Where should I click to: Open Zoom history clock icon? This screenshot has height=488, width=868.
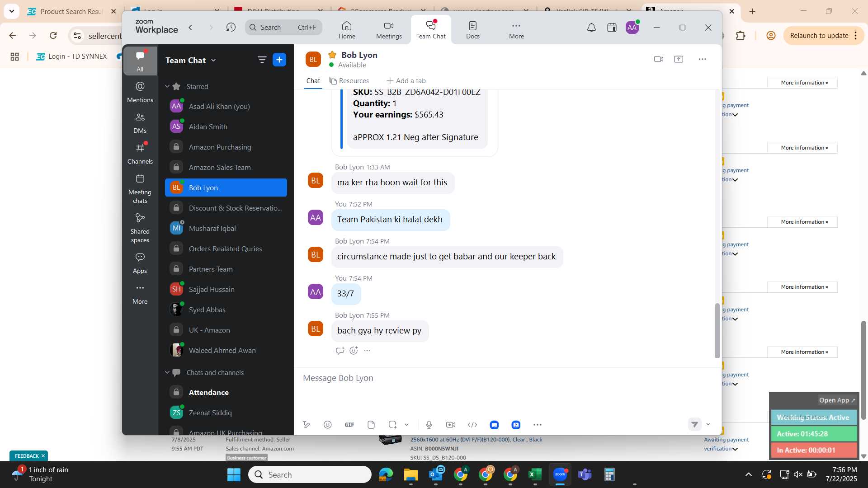click(x=231, y=28)
